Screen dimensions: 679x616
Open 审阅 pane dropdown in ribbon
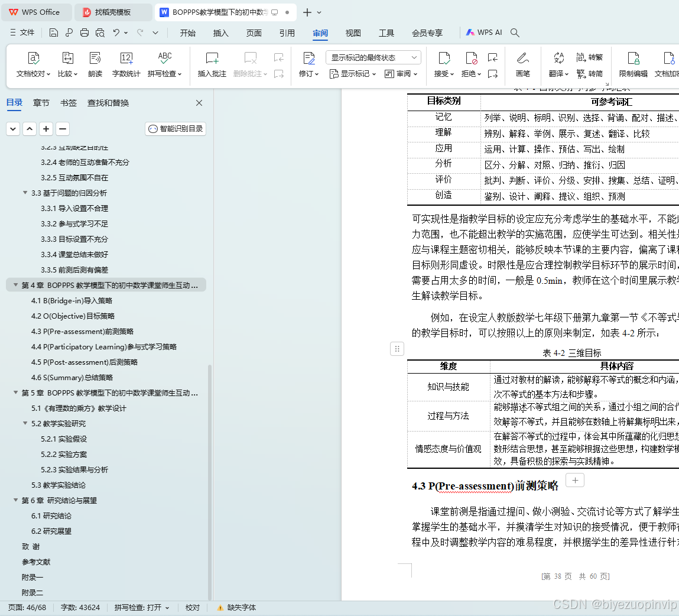(x=401, y=74)
